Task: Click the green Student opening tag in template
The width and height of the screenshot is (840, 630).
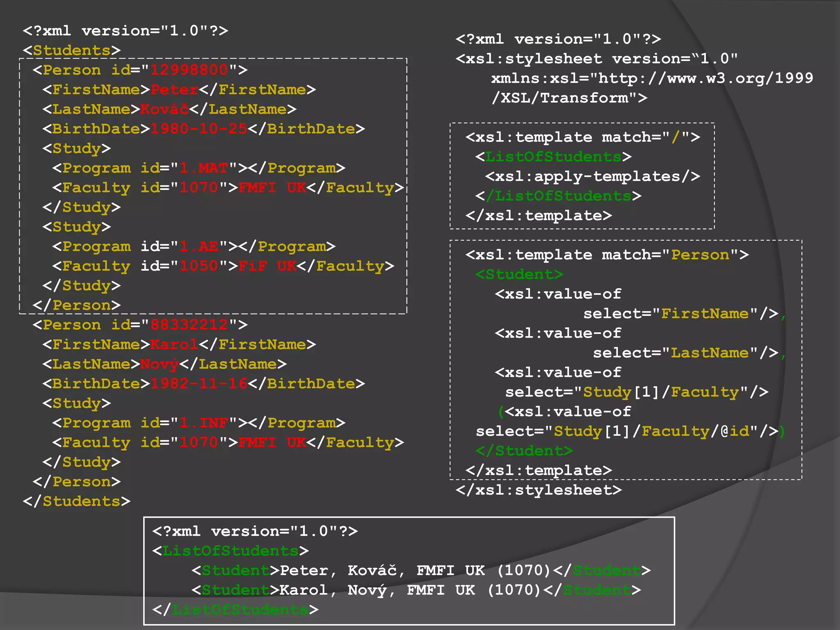Action: 519,274
